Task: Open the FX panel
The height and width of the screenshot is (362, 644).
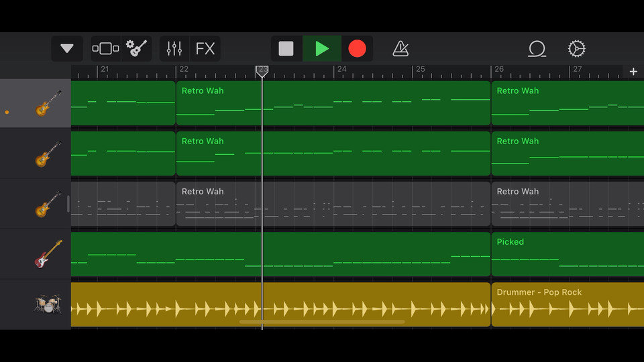Action: coord(205,48)
